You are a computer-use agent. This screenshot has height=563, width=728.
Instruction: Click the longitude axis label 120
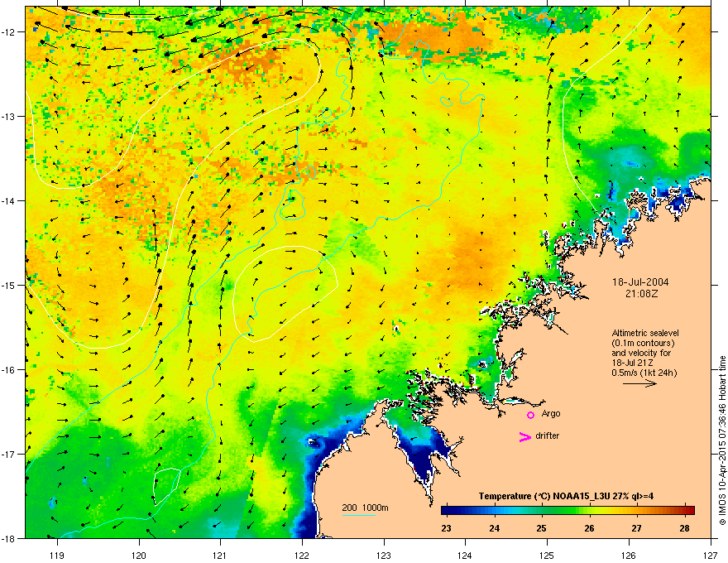click(x=139, y=555)
